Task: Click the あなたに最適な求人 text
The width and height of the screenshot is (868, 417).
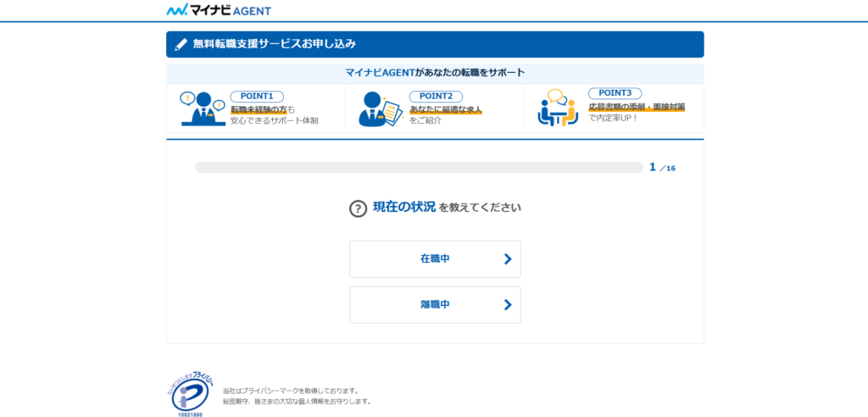Action: coord(446,109)
